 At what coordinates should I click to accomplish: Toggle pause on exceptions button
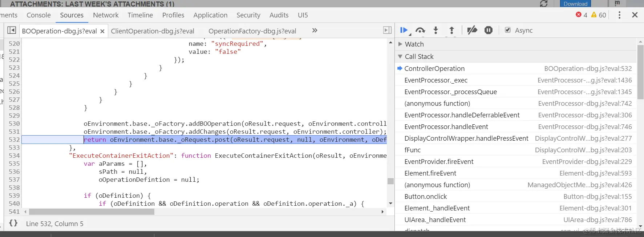[489, 30]
